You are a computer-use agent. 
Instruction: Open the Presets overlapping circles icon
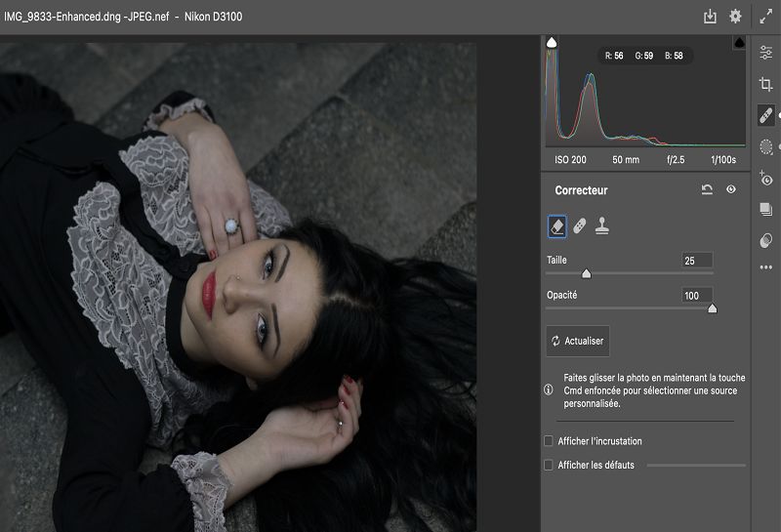766,240
